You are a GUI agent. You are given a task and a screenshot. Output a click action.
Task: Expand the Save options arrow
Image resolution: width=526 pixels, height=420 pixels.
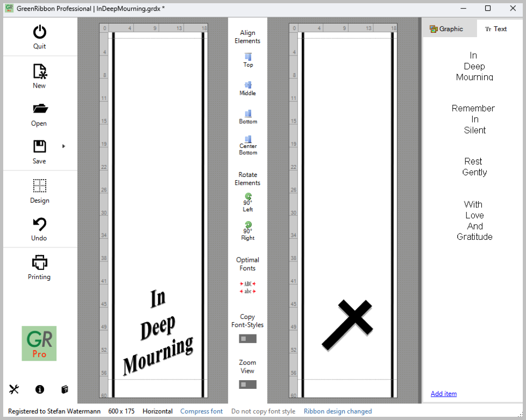pyautogui.click(x=64, y=146)
